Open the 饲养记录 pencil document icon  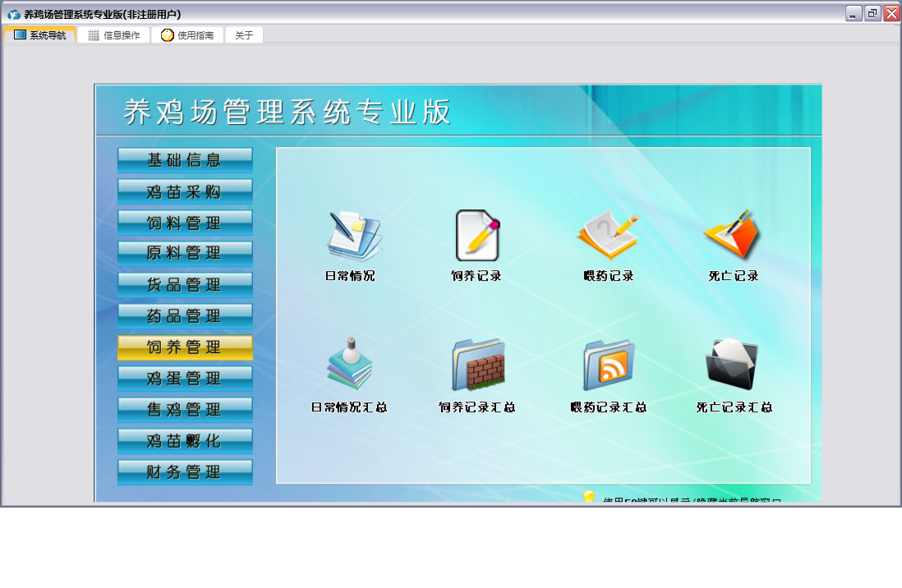[x=477, y=236]
